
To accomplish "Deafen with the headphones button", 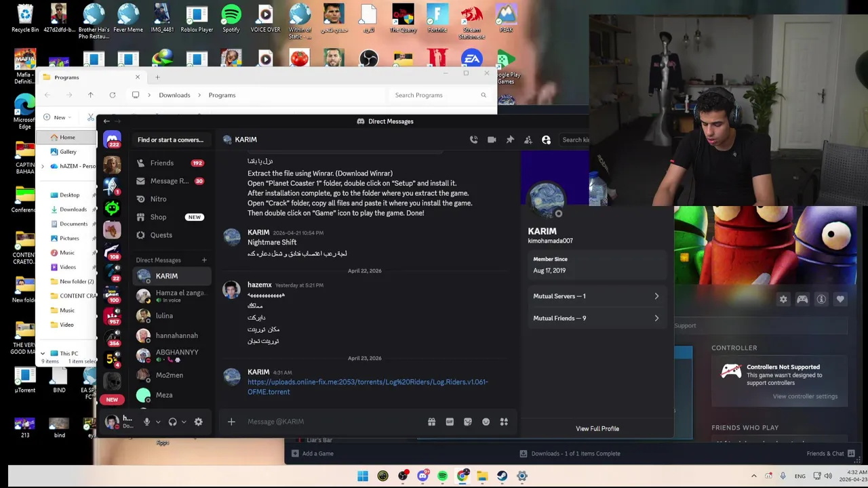I will (x=172, y=422).
